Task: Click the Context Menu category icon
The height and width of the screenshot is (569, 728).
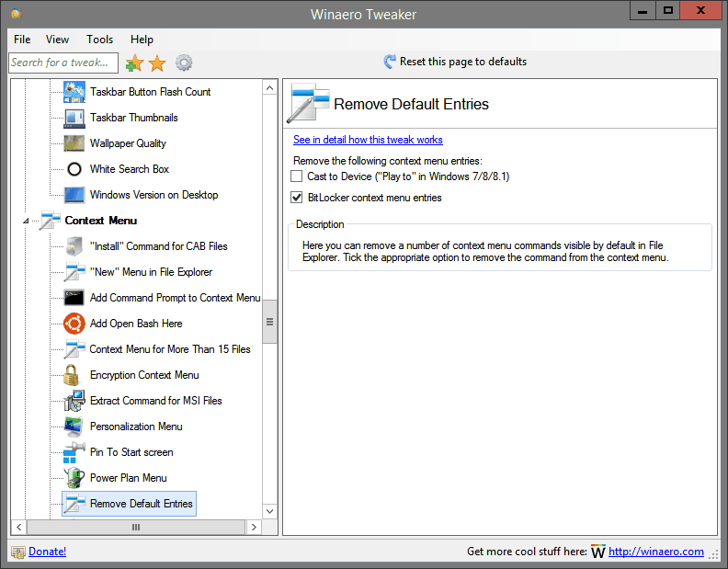Action: click(50, 221)
